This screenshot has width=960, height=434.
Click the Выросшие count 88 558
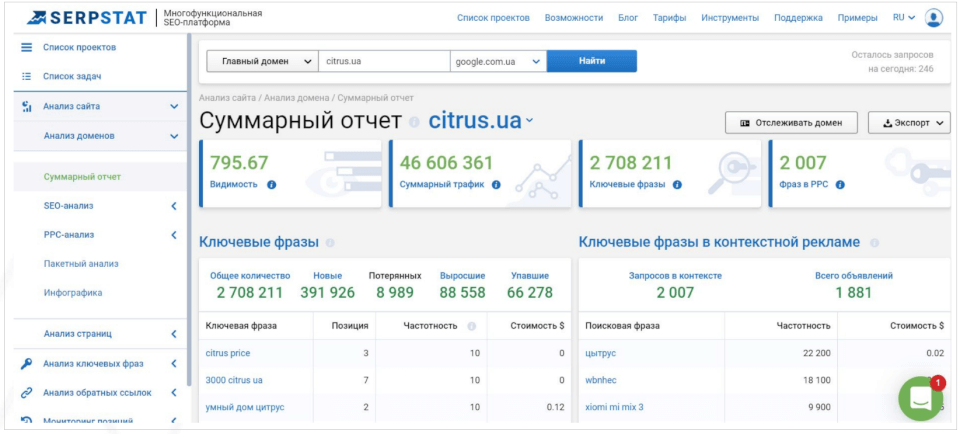coord(462,293)
